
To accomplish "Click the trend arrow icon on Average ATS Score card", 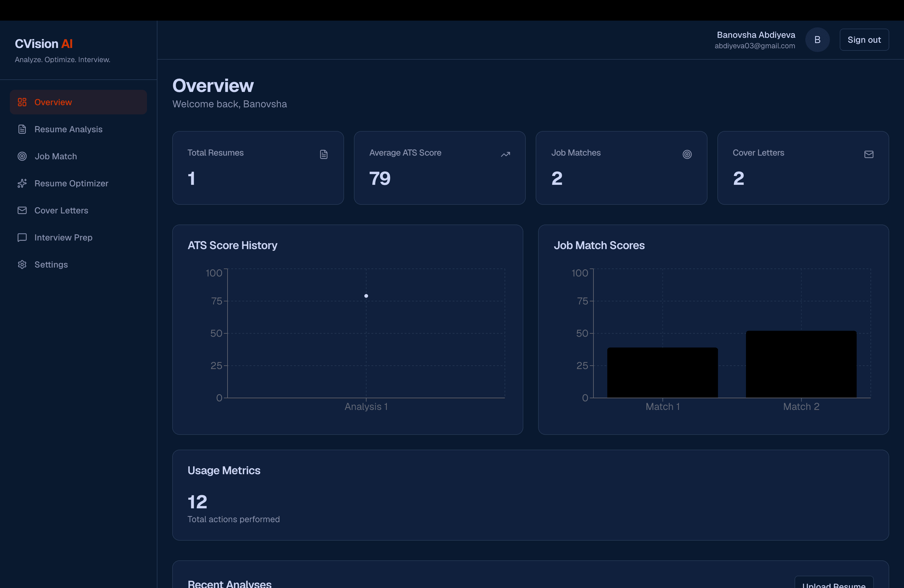I will pyautogui.click(x=505, y=154).
